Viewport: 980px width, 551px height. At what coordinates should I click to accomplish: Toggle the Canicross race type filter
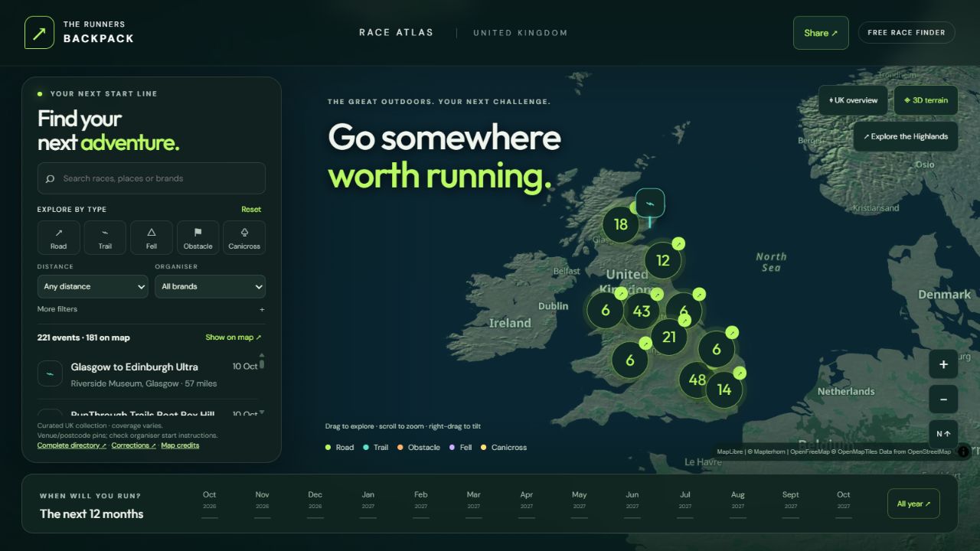244,237
